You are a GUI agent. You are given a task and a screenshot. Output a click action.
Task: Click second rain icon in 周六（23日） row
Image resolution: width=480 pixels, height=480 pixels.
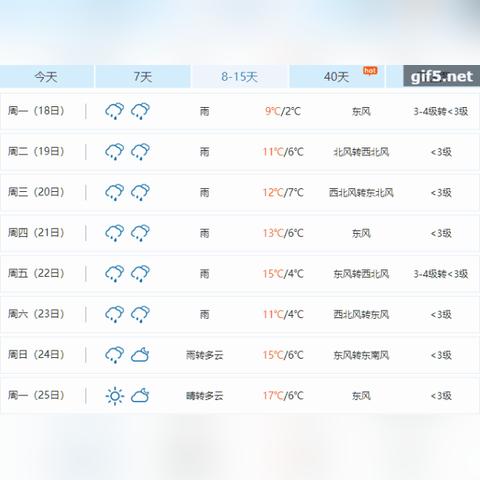[140, 314]
